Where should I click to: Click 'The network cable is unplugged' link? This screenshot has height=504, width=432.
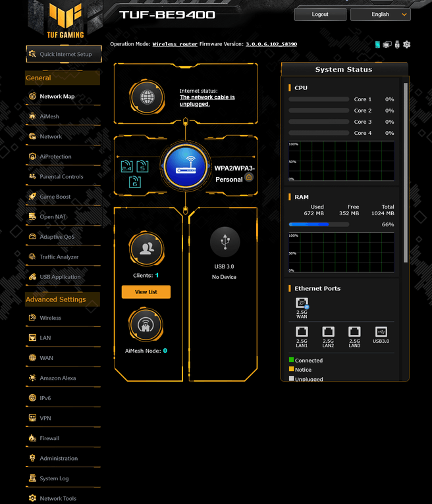pos(207,101)
